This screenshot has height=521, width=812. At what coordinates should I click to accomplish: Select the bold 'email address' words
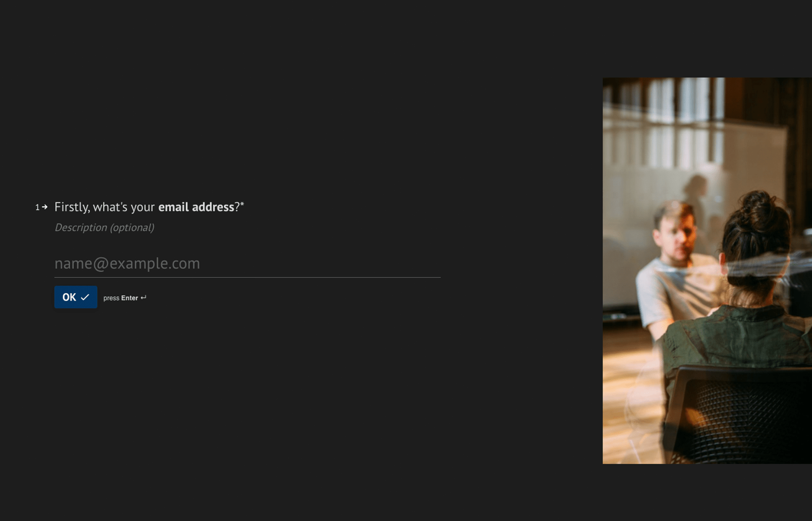coord(196,207)
